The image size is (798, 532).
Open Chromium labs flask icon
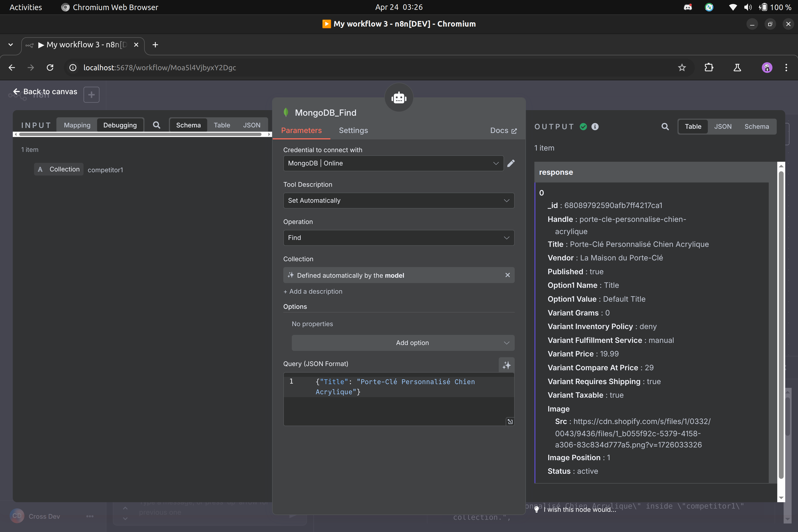737,68
